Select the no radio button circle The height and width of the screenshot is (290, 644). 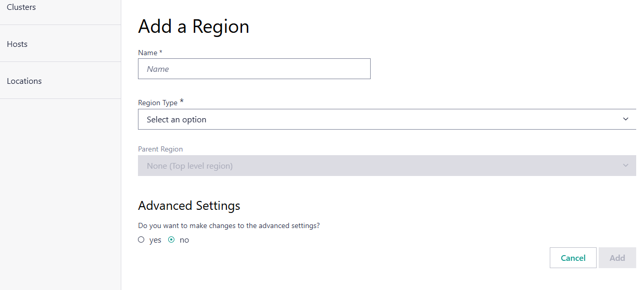pos(171,240)
